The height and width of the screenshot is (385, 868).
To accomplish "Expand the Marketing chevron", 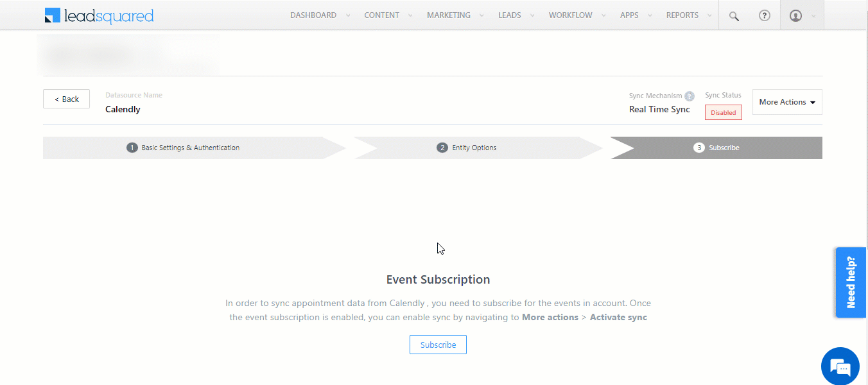I will pos(482,15).
